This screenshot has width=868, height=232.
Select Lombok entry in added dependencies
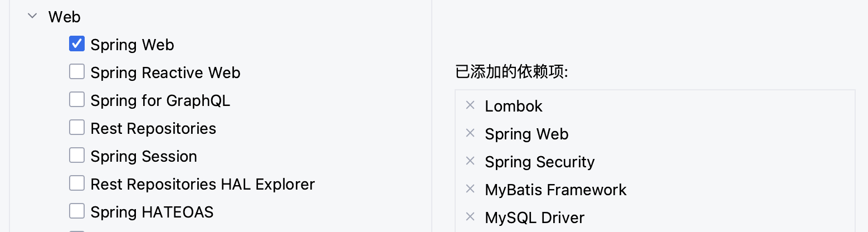pos(514,106)
